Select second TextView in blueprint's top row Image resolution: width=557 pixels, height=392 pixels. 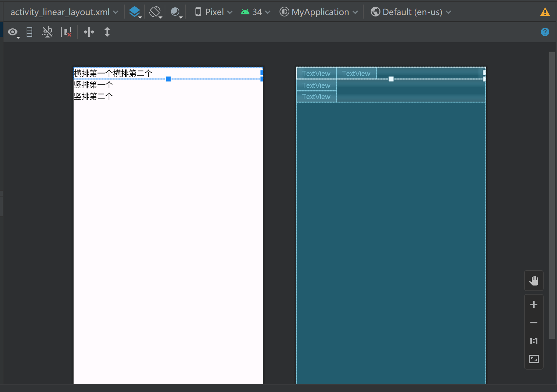356,73
